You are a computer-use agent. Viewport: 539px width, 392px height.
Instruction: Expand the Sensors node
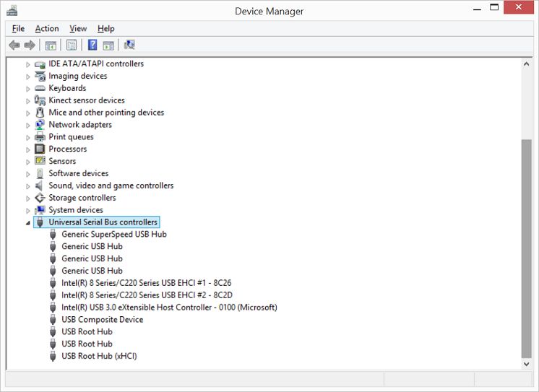coord(28,162)
